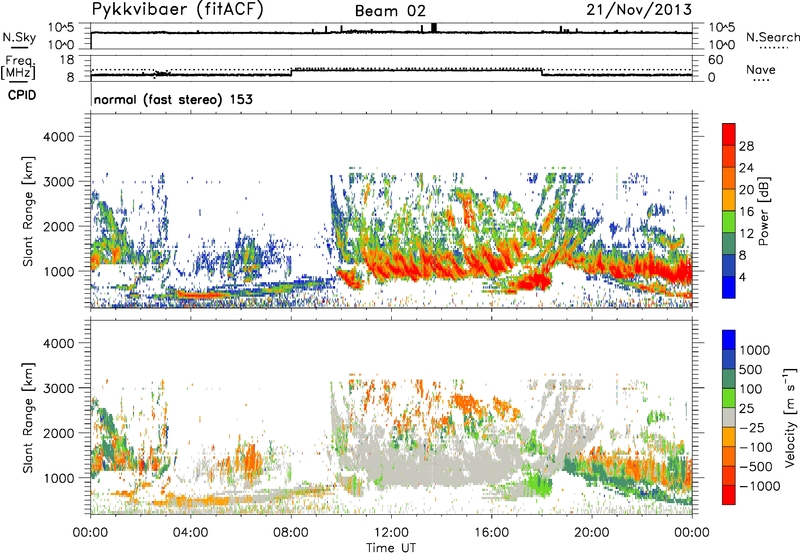Screen dimensions: 800x554
Task: Click the Pykkvibaer (fitACF) title text
Action: [x=177, y=9]
